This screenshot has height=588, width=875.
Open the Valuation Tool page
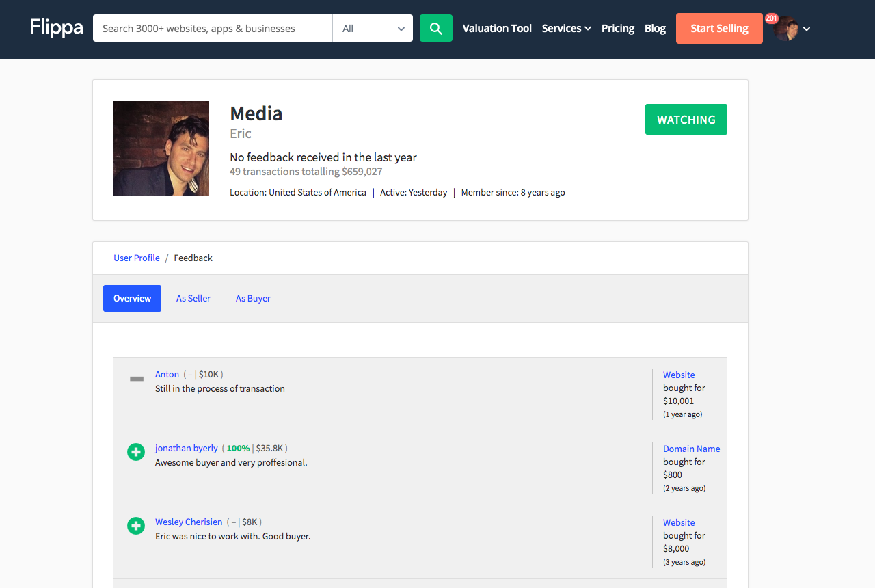497,29
